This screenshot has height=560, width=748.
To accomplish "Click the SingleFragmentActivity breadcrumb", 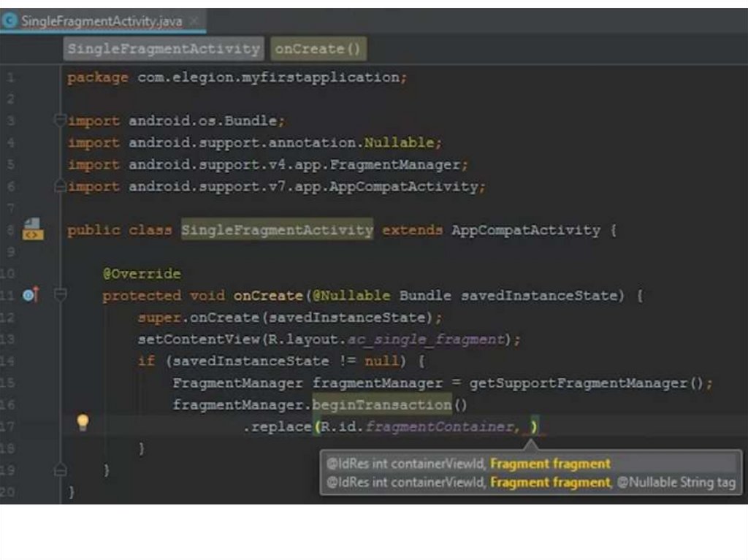I will tap(164, 49).
